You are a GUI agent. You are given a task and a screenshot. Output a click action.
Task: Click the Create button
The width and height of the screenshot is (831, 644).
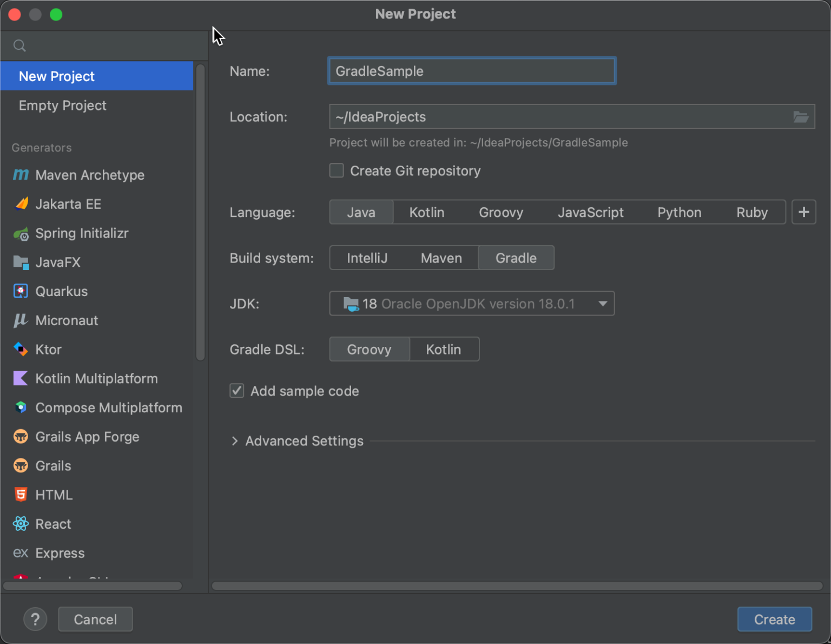point(774,619)
